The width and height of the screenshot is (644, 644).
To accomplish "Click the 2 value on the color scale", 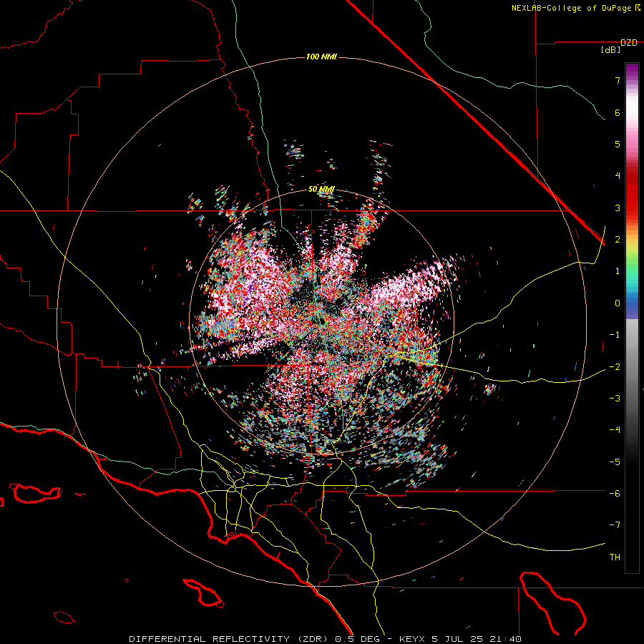I will click(618, 240).
